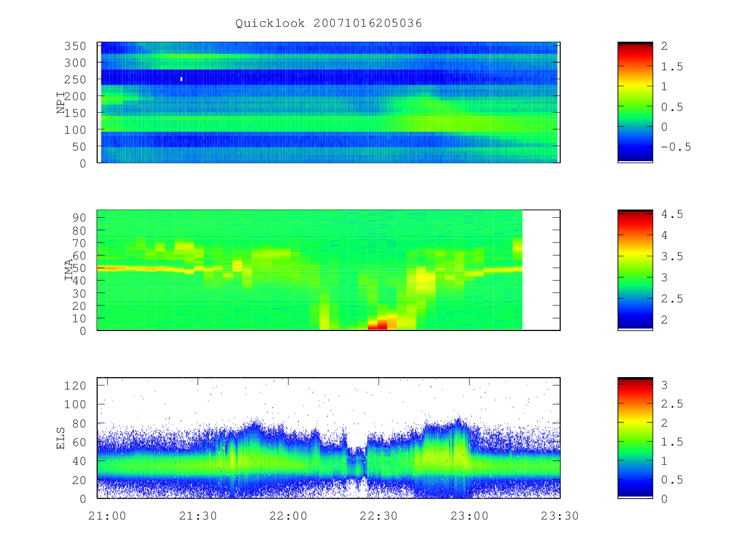
Task: Click the IMA color scale bar
Action: [635, 270]
